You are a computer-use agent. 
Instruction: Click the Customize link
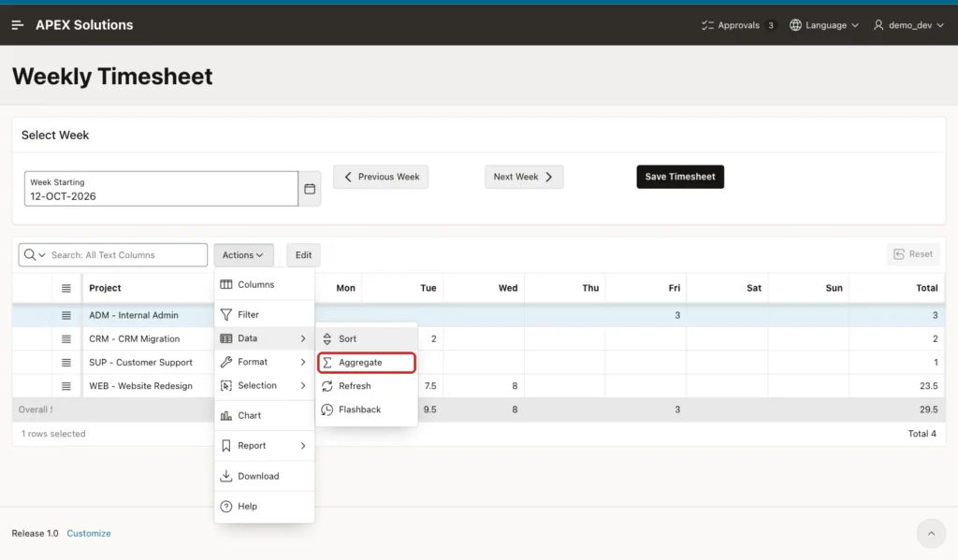click(89, 533)
